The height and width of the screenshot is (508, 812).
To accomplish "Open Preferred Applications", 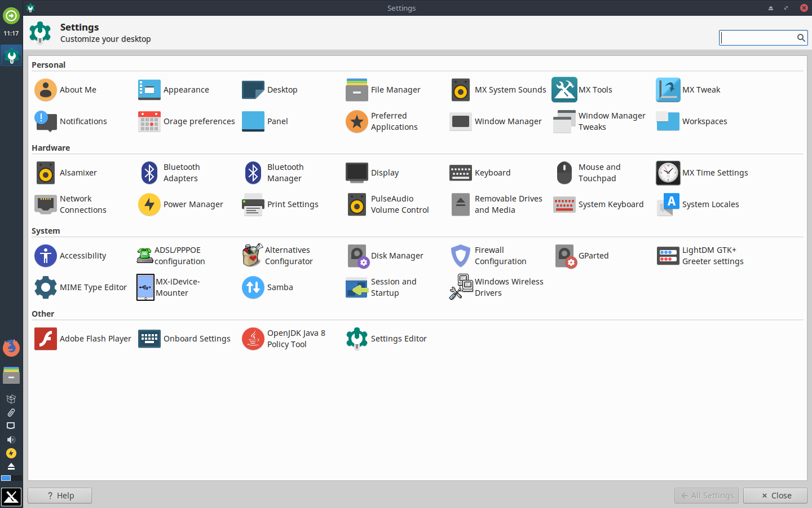I will [x=382, y=121].
